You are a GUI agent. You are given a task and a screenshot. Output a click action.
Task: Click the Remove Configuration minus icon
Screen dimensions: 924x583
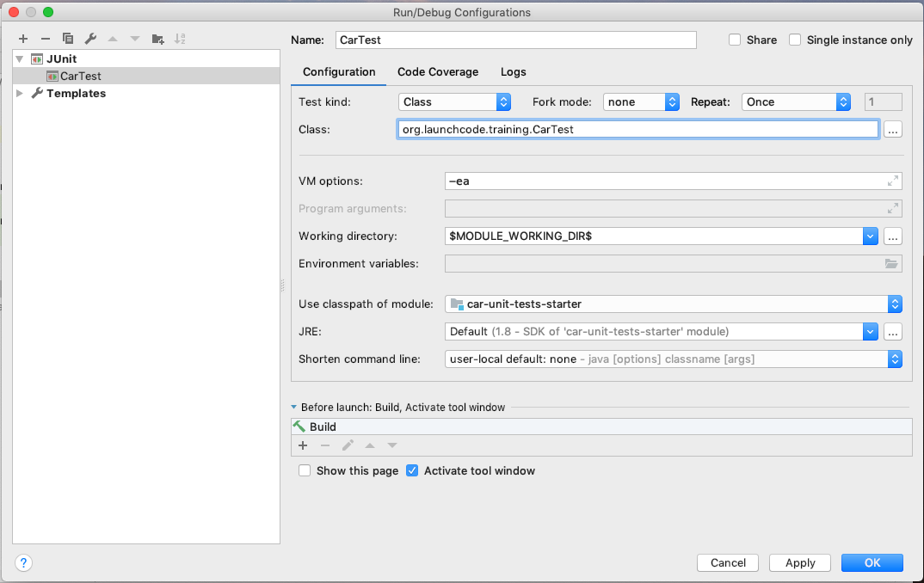[x=46, y=39]
